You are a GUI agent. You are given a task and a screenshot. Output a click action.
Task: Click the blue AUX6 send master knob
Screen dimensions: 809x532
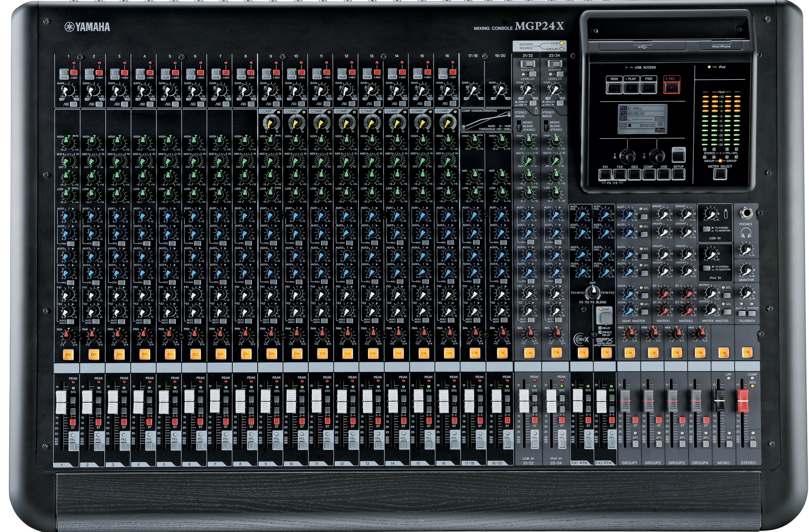tap(629, 309)
